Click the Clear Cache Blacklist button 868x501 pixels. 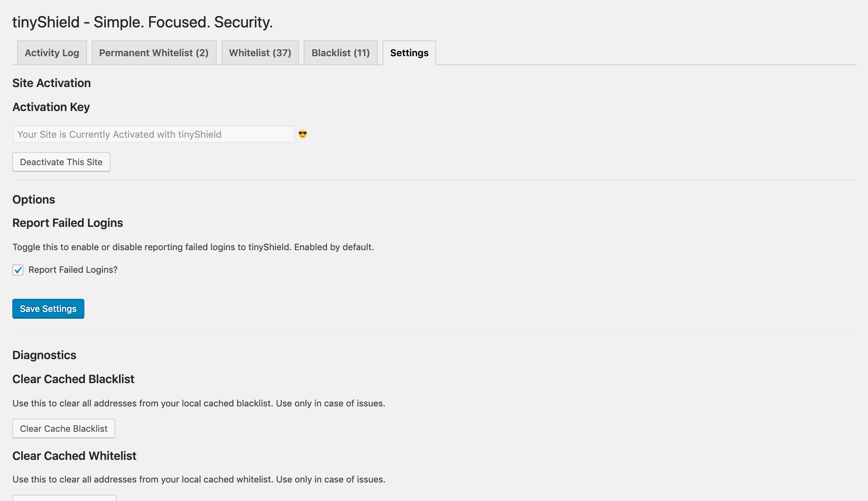click(64, 428)
